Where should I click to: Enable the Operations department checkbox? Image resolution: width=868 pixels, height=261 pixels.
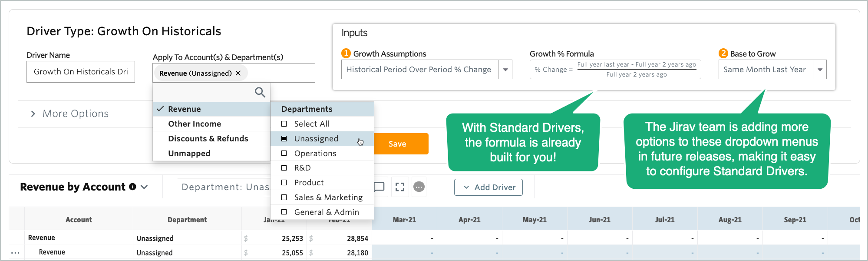pyautogui.click(x=284, y=154)
